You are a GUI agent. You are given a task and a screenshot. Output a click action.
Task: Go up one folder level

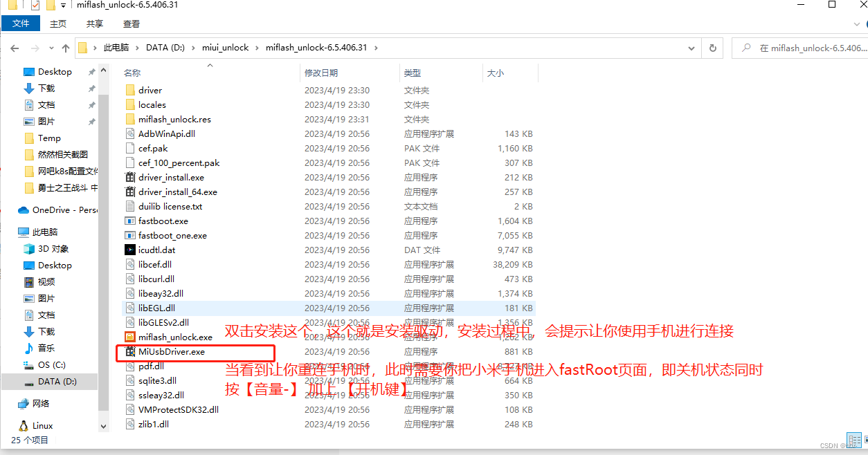pyautogui.click(x=66, y=48)
